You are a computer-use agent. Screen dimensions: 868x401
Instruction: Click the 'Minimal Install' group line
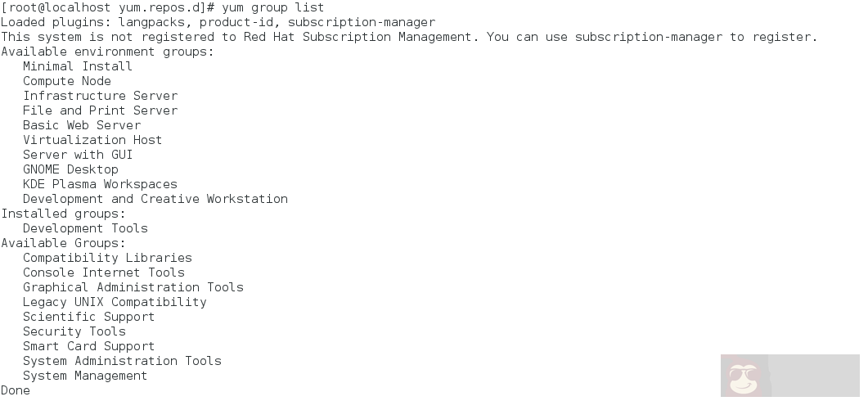[77, 66]
